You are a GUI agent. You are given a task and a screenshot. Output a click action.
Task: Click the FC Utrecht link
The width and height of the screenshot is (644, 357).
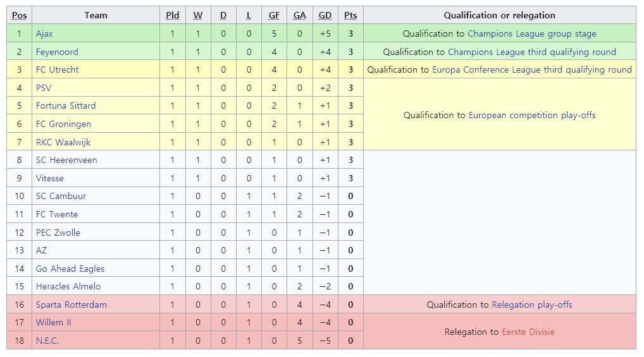(x=57, y=70)
